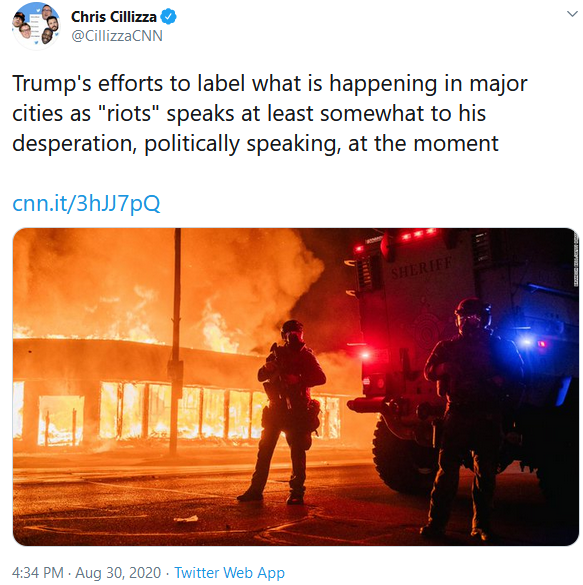Viewport: 583px width, 585px height.
Task: Click the blue verified badge
Action: (168, 17)
